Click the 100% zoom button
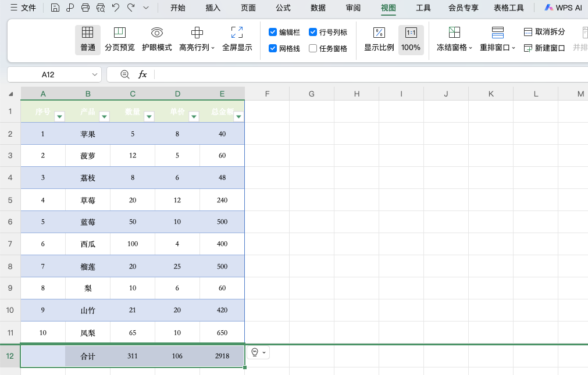Viewport: 588px width, 375px height. (411, 40)
